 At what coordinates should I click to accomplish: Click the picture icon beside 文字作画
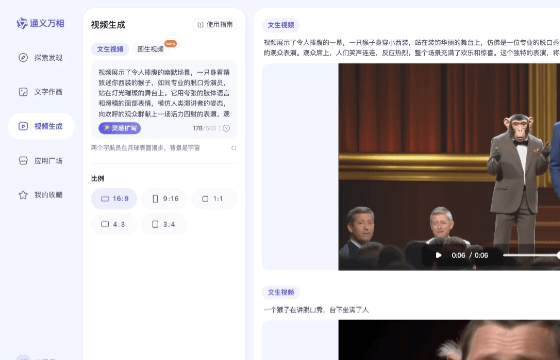(x=23, y=92)
